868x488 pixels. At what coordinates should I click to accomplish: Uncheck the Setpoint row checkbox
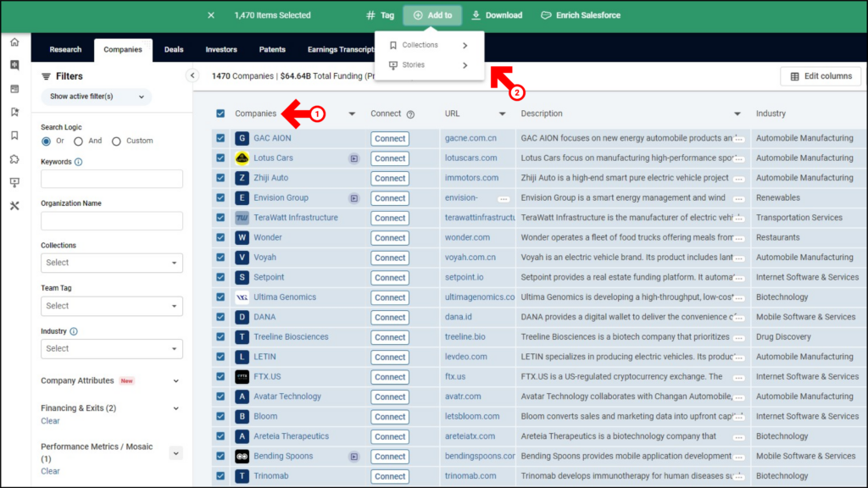click(220, 277)
